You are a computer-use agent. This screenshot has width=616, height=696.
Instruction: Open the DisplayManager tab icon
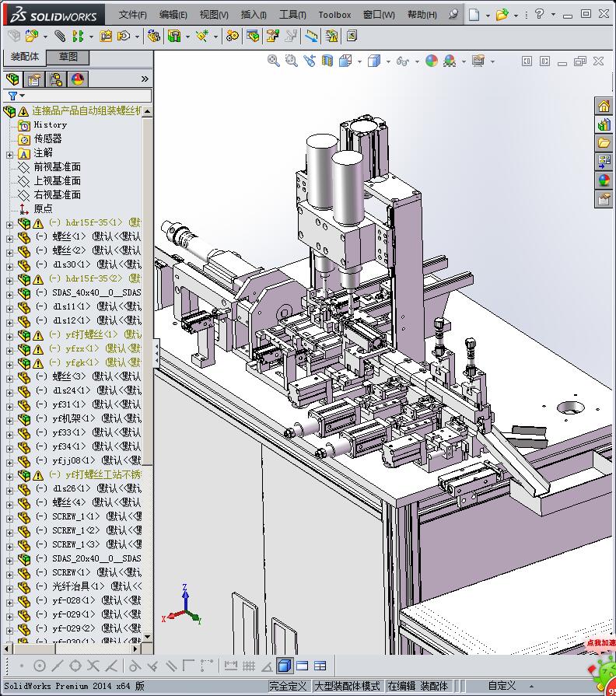78,79
